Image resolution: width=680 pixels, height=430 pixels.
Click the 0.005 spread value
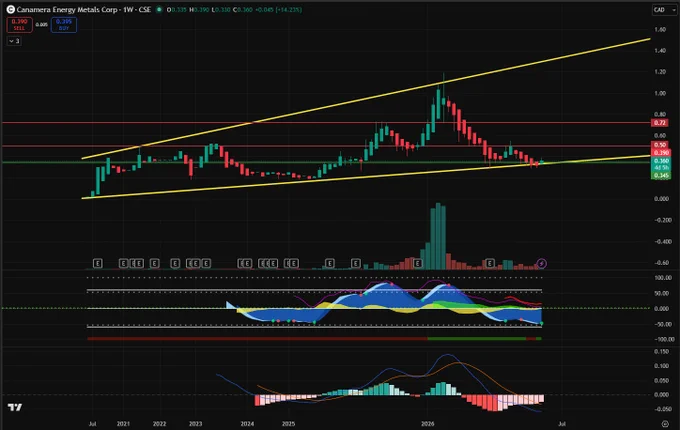click(x=42, y=25)
